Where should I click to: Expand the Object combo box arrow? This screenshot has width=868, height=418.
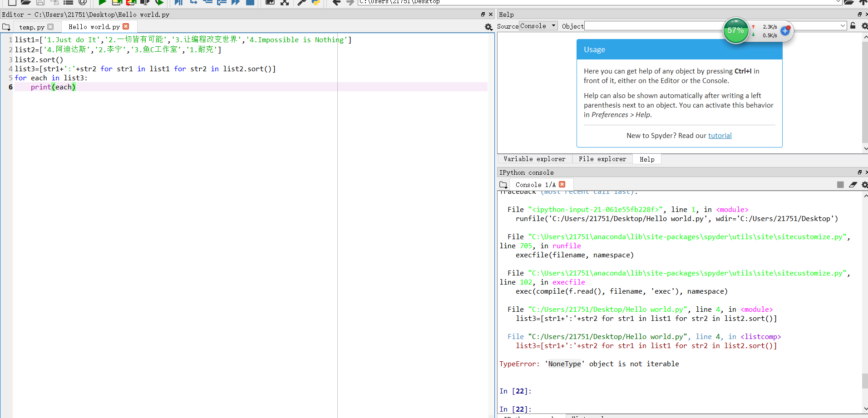point(843,26)
